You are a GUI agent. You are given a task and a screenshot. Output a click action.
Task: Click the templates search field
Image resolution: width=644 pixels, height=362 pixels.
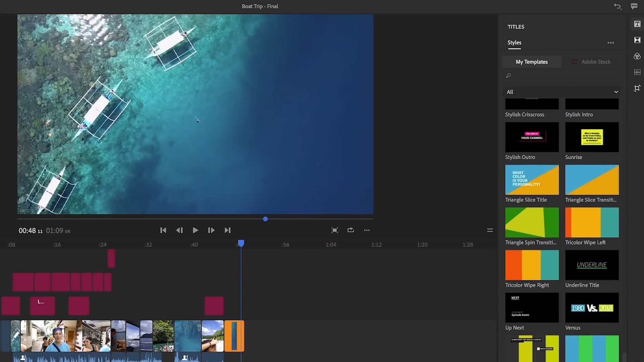pyautogui.click(x=562, y=76)
